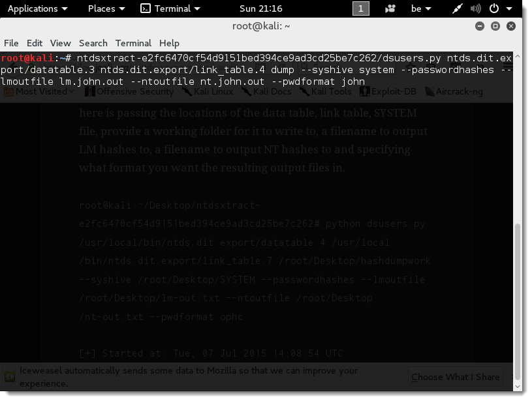Click the workspace indicator showing 1
Screen dimensions: 532x401
pos(360,8)
